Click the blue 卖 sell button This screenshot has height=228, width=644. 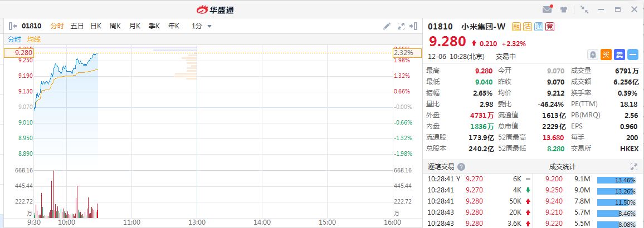click(619, 54)
